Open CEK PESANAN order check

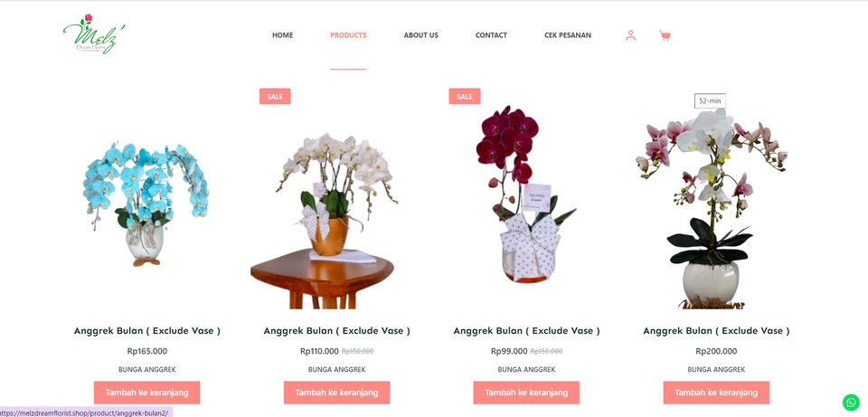pyautogui.click(x=568, y=35)
